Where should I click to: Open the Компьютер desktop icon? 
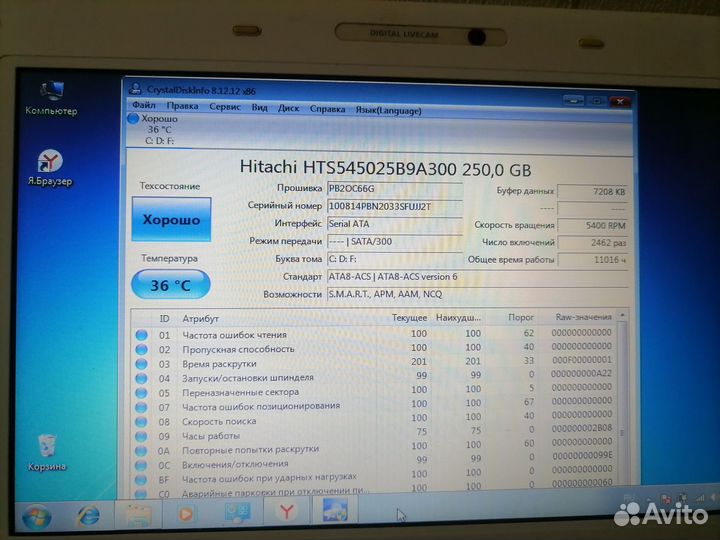51,98
